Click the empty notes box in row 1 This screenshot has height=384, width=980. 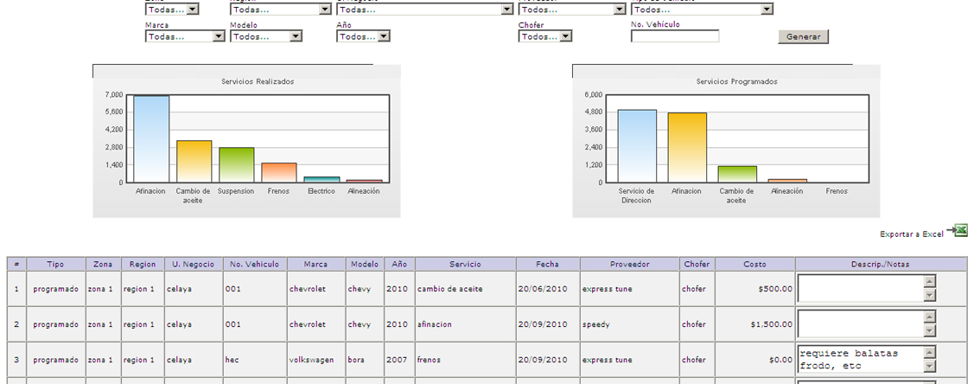point(860,288)
